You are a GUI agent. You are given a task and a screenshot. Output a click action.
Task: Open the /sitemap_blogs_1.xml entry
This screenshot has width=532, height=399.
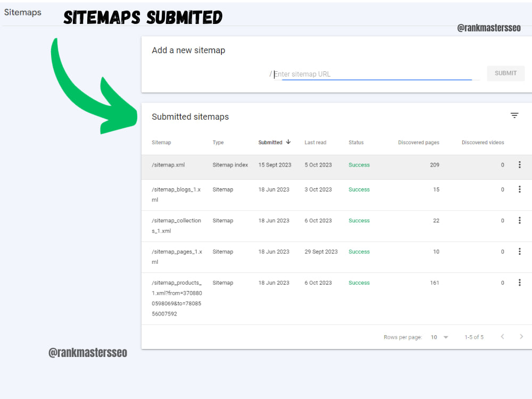point(176,194)
